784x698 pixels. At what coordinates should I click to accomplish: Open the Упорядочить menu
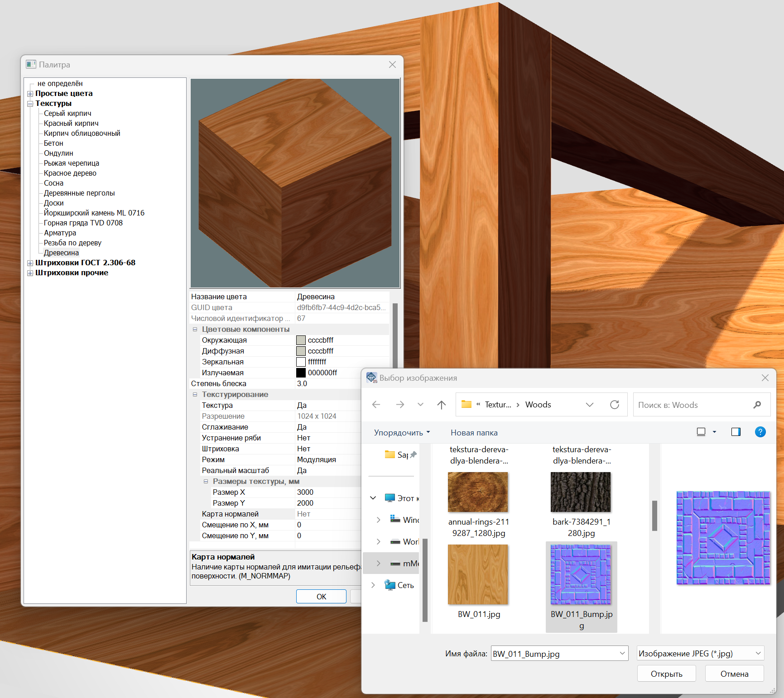click(x=402, y=433)
